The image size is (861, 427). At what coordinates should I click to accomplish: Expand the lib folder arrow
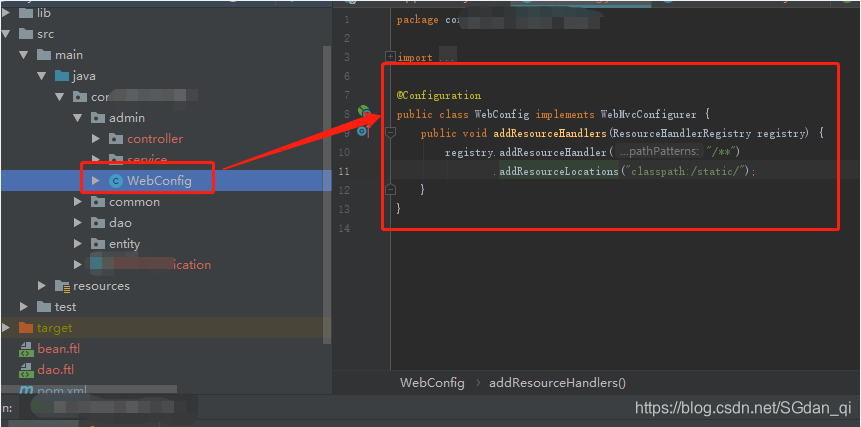[5, 12]
